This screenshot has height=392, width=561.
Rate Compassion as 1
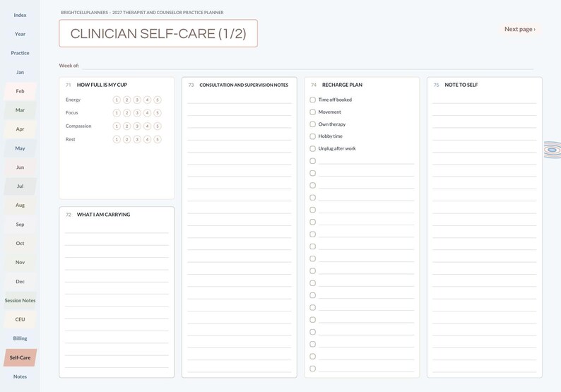pyautogui.click(x=117, y=126)
